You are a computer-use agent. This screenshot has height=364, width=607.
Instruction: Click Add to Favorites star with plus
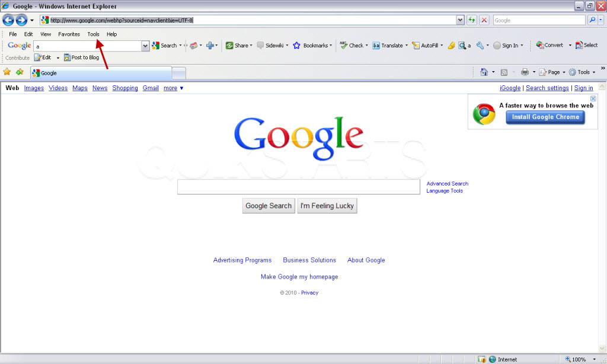[20, 72]
